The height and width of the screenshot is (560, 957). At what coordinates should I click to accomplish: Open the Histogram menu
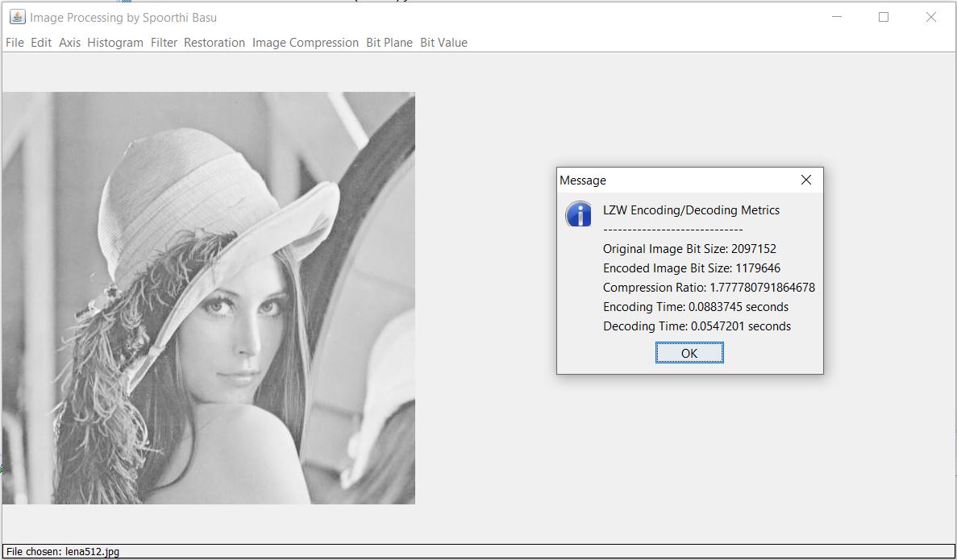(x=115, y=43)
